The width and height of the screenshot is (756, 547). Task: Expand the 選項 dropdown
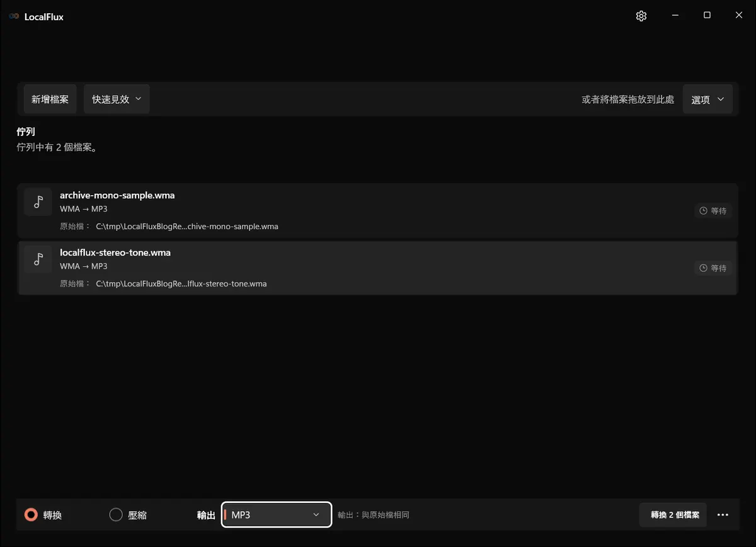[x=707, y=99]
